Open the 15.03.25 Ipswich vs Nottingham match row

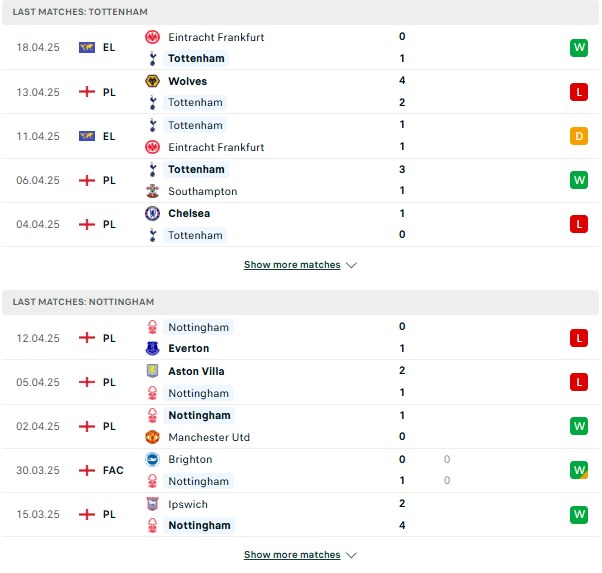tap(300, 515)
